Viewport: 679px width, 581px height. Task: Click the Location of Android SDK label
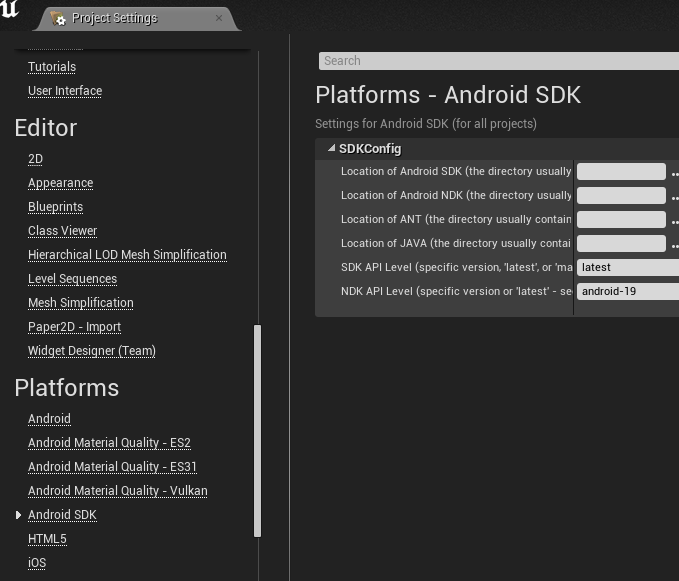click(x=456, y=171)
